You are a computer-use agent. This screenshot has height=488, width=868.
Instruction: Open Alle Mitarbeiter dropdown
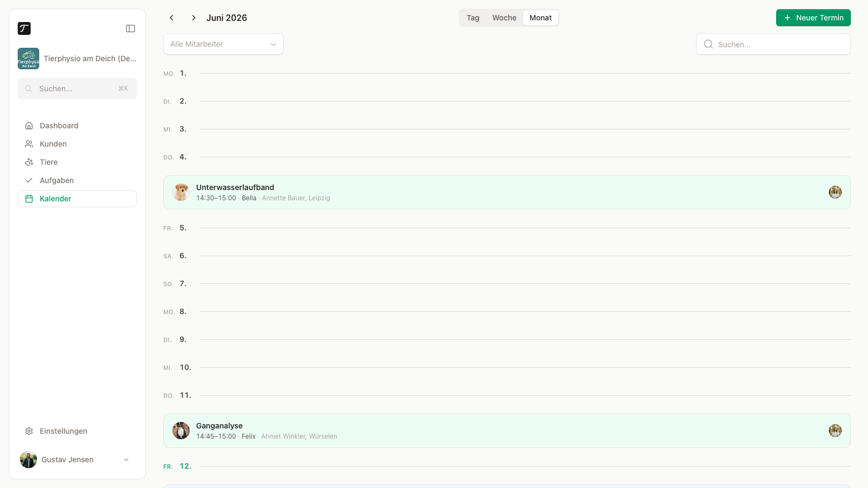(x=223, y=44)
